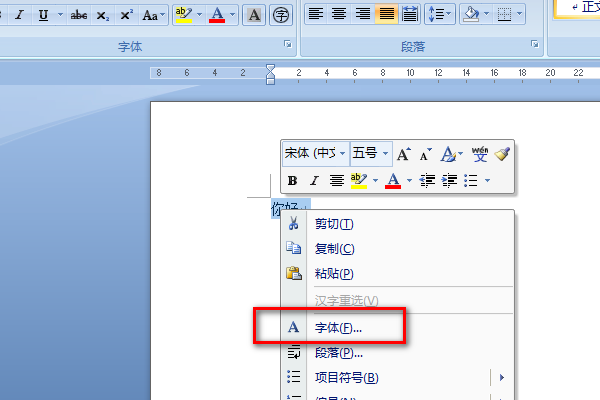Toggle Bold on the mini toolbar

(x=293, y=180)
